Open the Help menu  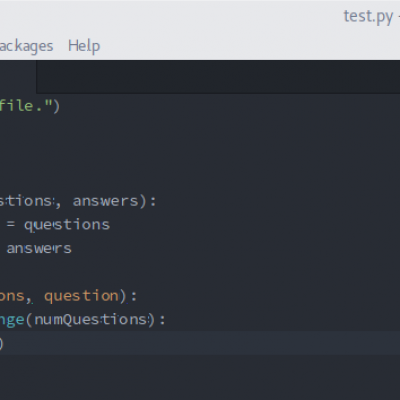coord(84,46)
